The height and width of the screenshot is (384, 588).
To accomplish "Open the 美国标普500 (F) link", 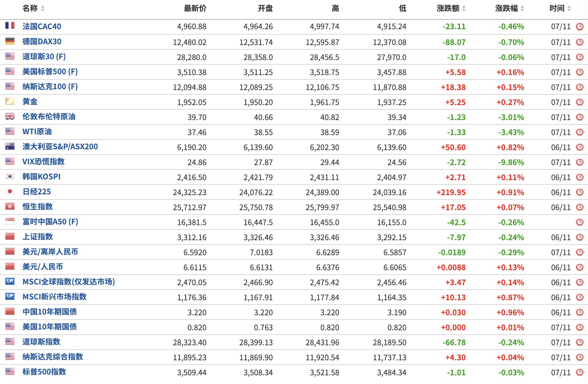I will coord(50,72).
